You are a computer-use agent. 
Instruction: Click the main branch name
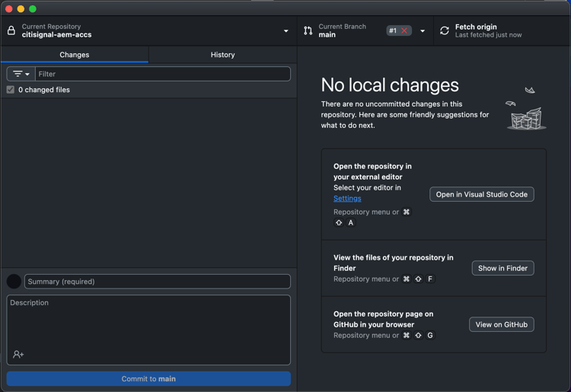pos(327,35)
